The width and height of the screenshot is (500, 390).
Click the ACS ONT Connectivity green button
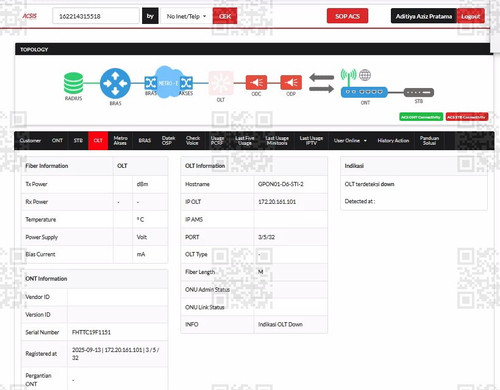point(421,117)
